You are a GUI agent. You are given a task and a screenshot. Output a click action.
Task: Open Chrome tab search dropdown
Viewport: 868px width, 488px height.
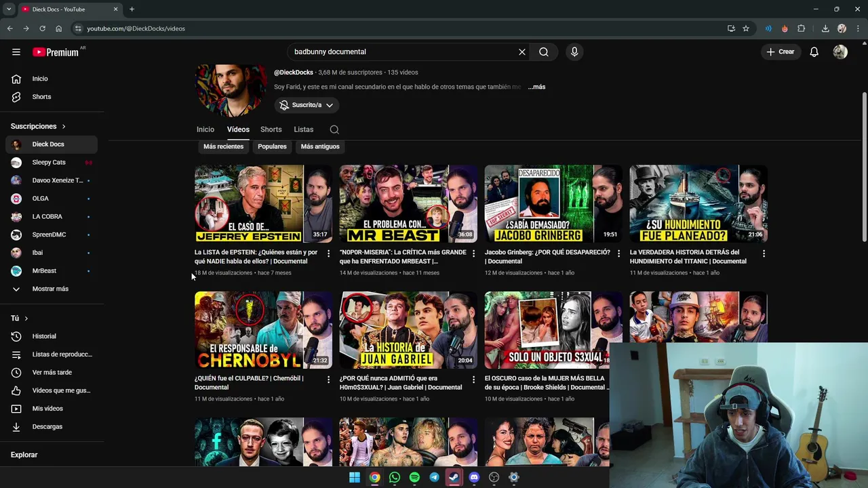tap(9, 9)
